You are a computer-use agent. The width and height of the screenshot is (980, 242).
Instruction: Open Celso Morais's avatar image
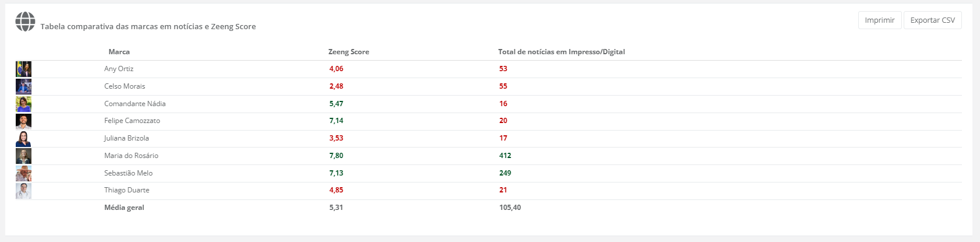23,87
